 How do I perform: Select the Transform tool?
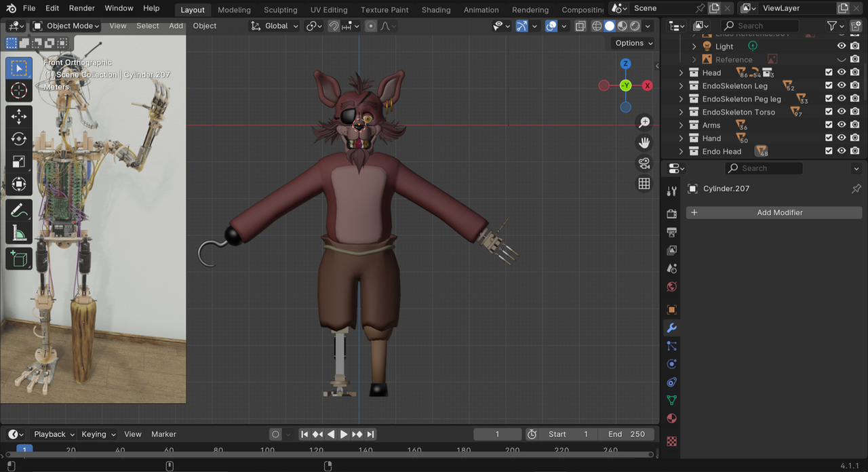click(19, 184)
